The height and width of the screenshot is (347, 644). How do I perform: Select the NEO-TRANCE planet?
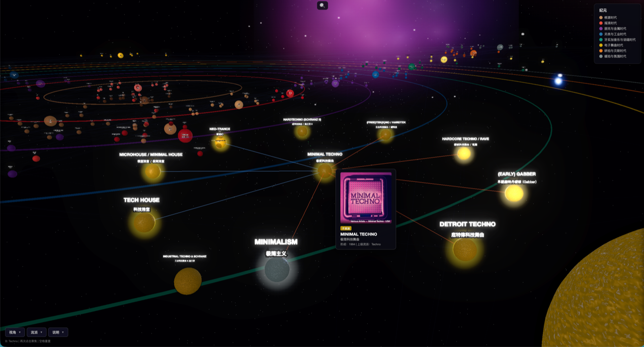click(220, 142)
